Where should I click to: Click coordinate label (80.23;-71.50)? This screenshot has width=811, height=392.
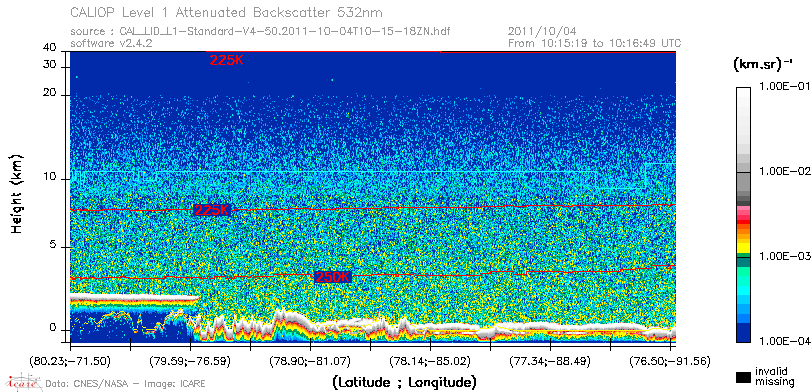click(70, 361)
